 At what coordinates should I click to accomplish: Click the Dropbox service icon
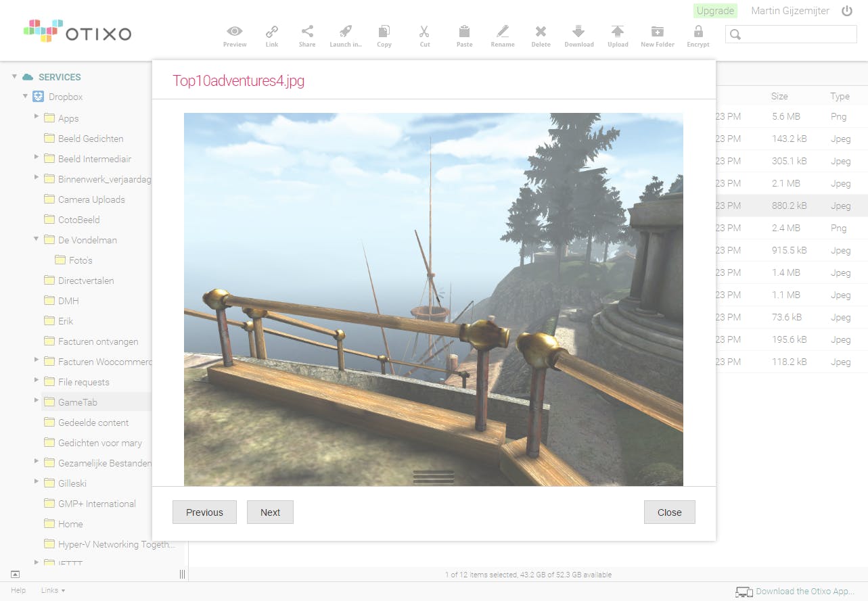click(39, 97)
